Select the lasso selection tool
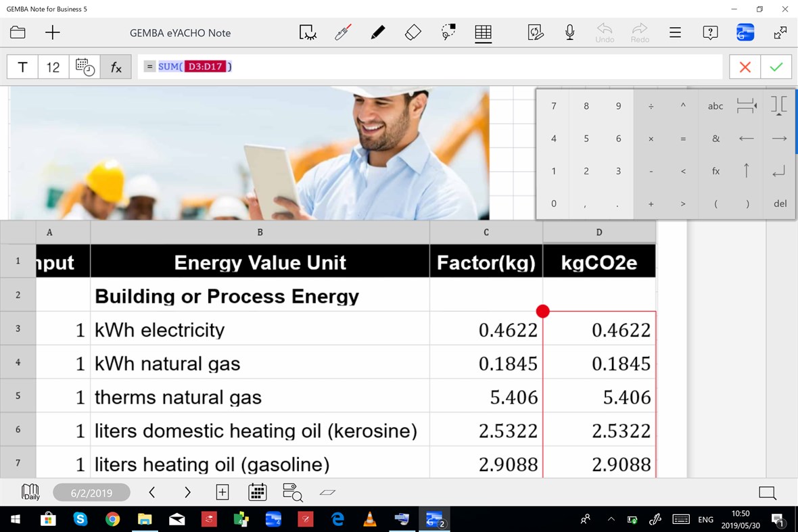The height and width of the screenshot is (532, 798). click(308, 32)
